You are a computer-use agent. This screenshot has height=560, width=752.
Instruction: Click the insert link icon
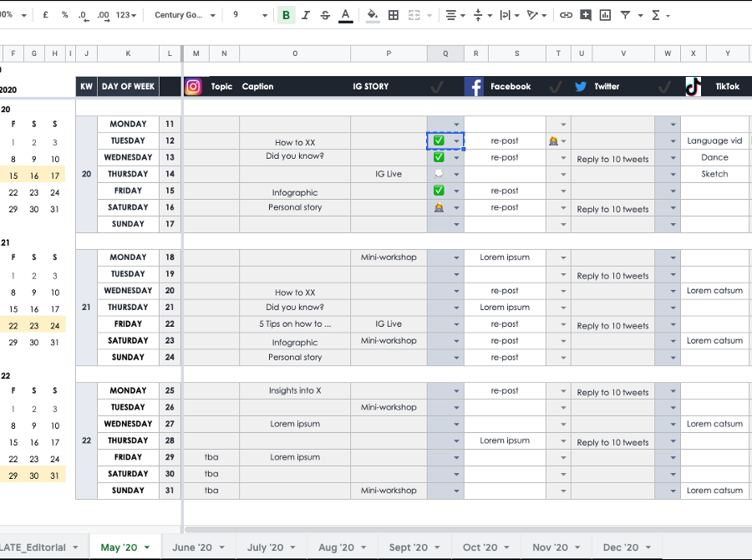pyautogui.click(x=566, y=15)
